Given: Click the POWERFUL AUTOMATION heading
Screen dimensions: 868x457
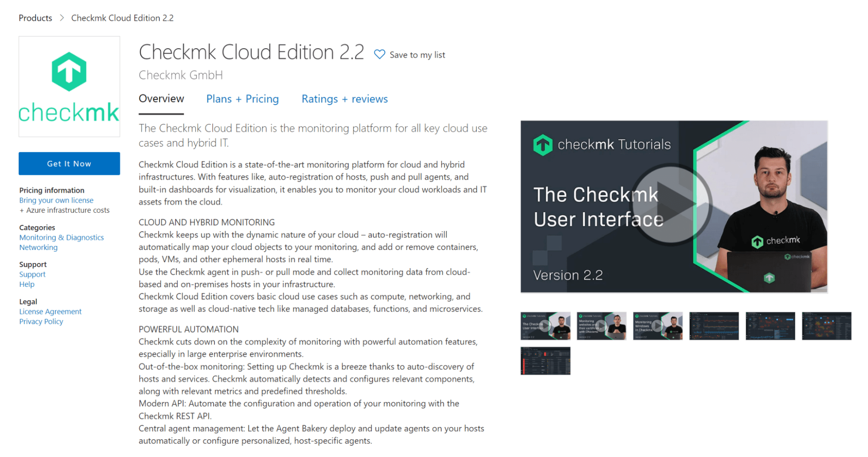Looking at the screenshot, I should pyautogui.click(x=188, y=329).
